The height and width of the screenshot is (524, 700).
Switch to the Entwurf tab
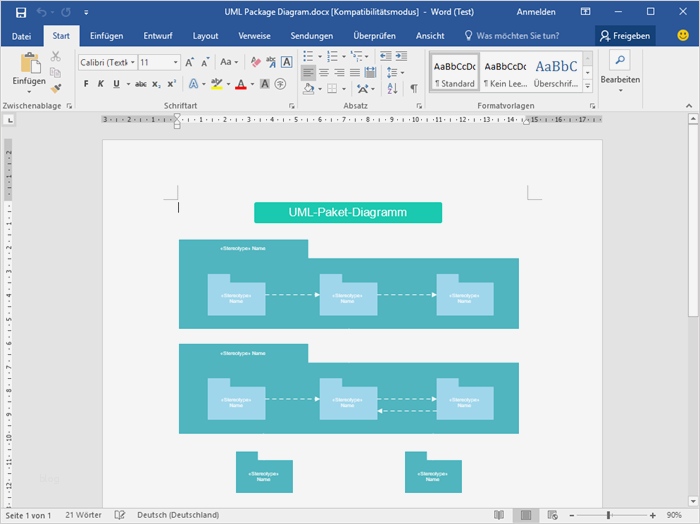(x=158, y=36)
